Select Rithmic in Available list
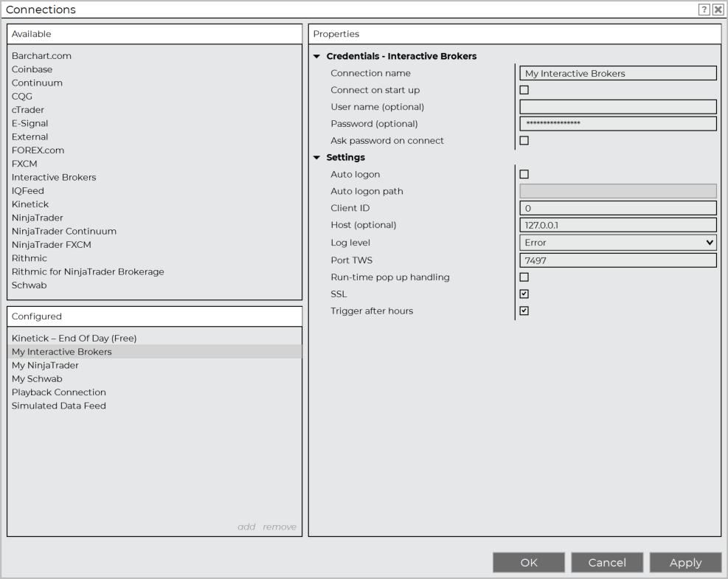Screen dimensions: 728x579 pos(30,257)
